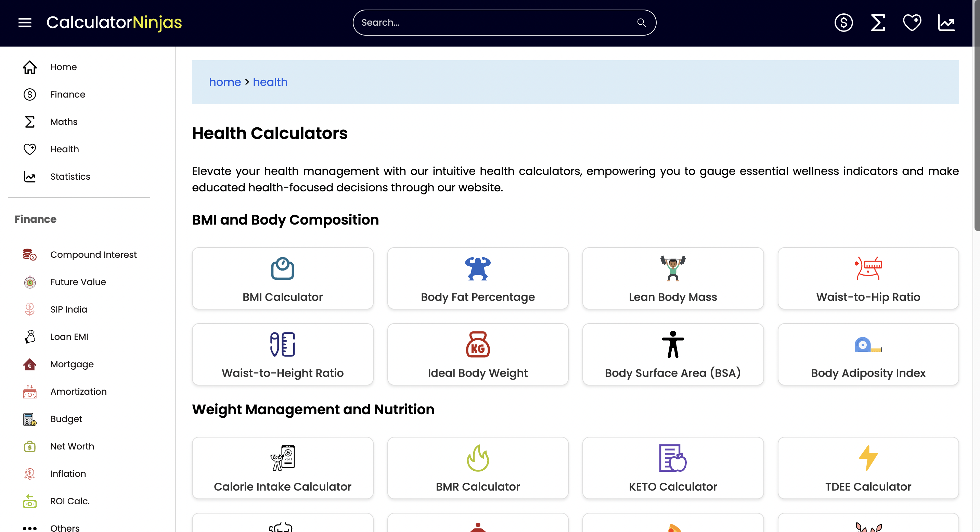Click 'Weight Management and Nutrition' heading
This screenshot has width=980, height=532.
(x=313, y=409)
